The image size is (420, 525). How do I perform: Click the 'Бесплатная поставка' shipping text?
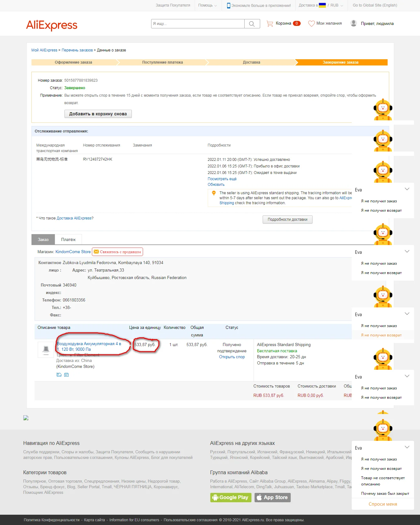[277, 351]
